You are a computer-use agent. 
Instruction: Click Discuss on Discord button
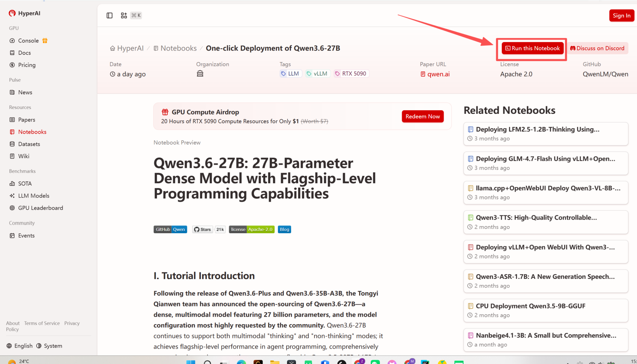pos(597,48)
